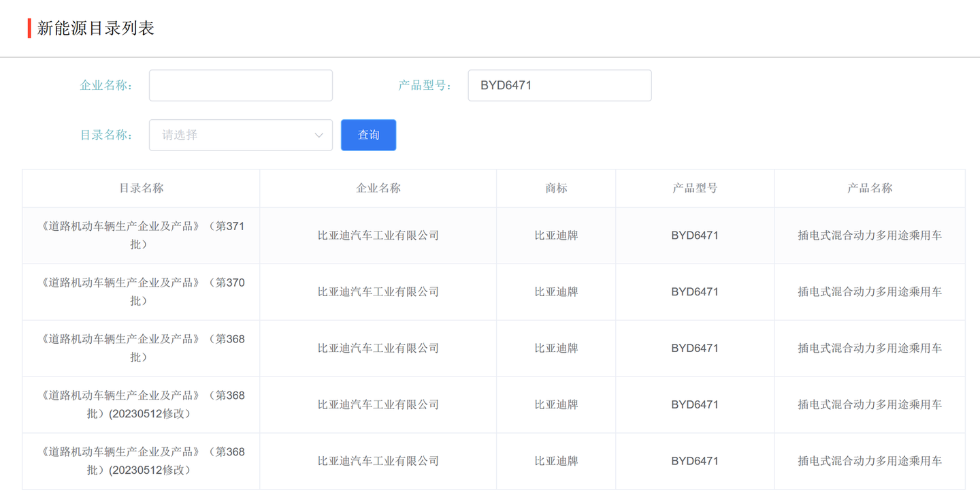Image resolution: width=980 pixels, height=497 pixels.
Task: Click the 企业名称 label beside the empty input
Action: pyautogui.click(x=106, y=86)
